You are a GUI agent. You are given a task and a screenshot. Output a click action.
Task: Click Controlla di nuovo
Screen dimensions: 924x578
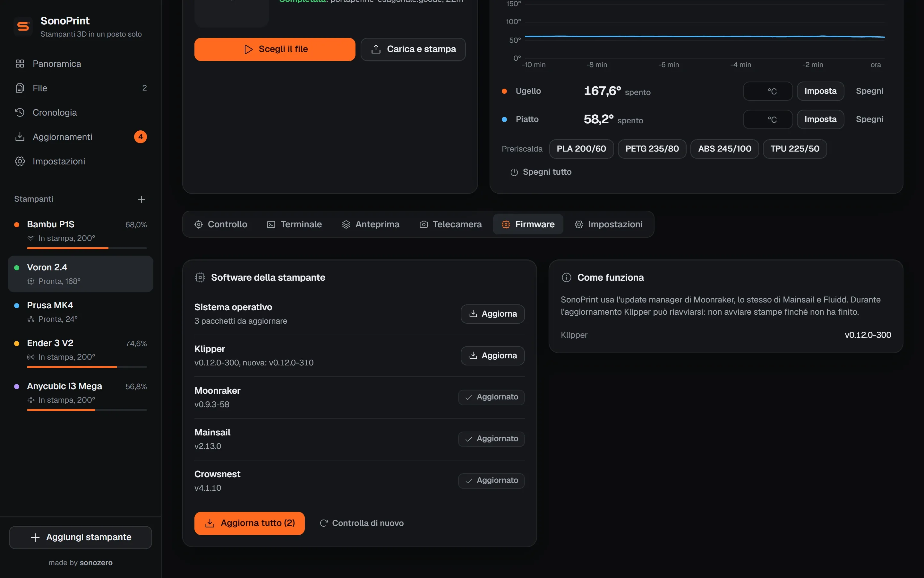(361, 523)
